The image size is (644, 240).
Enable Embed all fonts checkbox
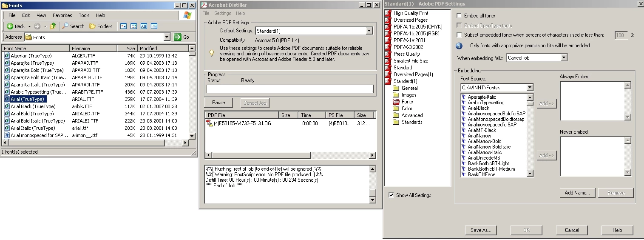tap(459, 16)
